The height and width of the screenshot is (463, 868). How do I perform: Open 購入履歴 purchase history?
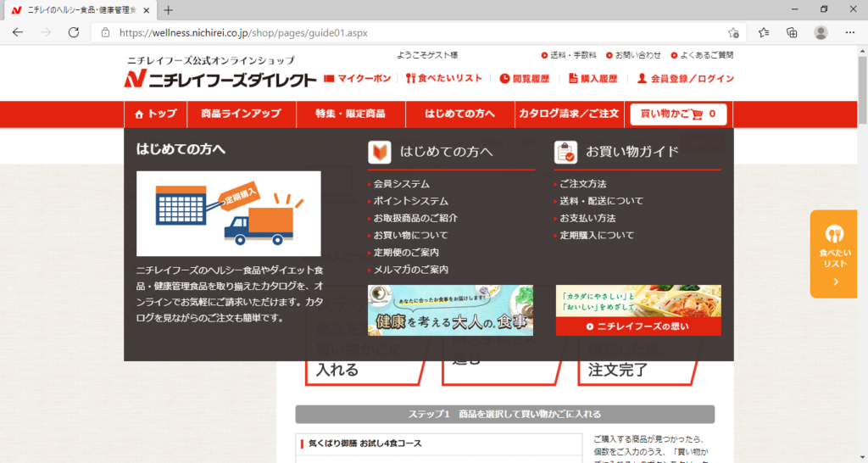[x=593, y=79]
